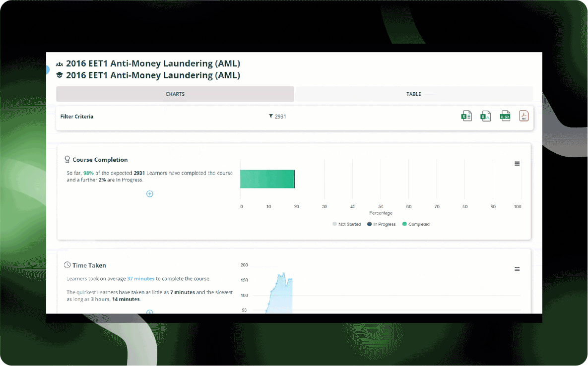The image size is (588, 366).
Task: Toggle the In Progress legend series
Action: coord(381,225)
